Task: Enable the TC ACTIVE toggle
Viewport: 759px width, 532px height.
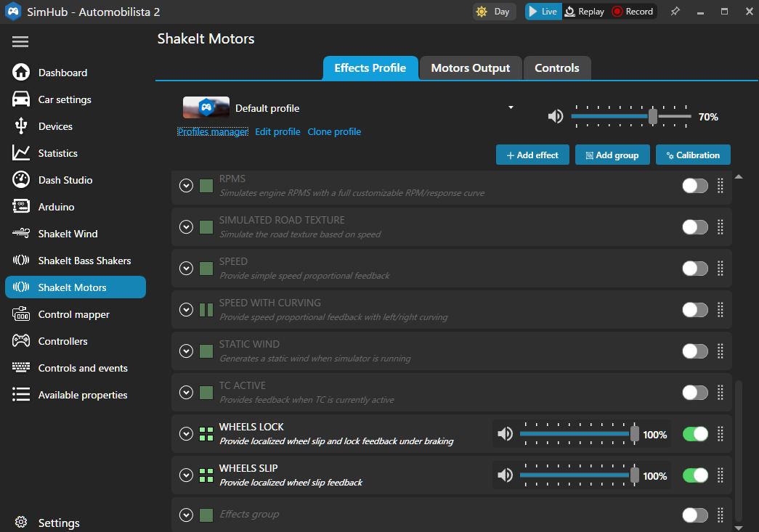Action: pos(695,392)
